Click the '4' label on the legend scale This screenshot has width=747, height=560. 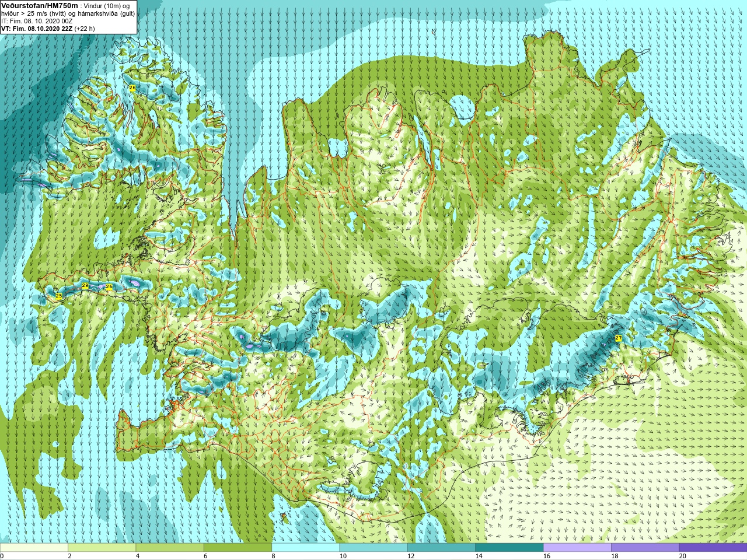pyautogui.click(x=138, y=556)
